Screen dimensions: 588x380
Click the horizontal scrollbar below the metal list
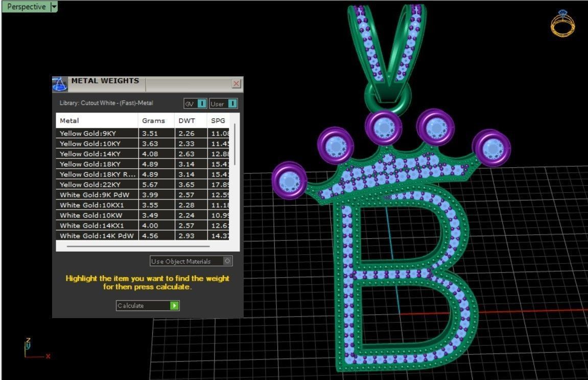[138, 247]
